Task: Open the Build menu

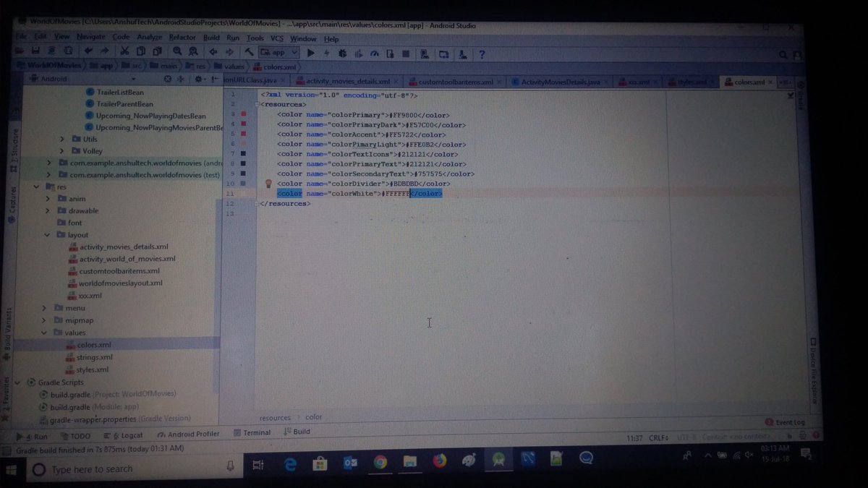Action: click(x=211, y=38)
